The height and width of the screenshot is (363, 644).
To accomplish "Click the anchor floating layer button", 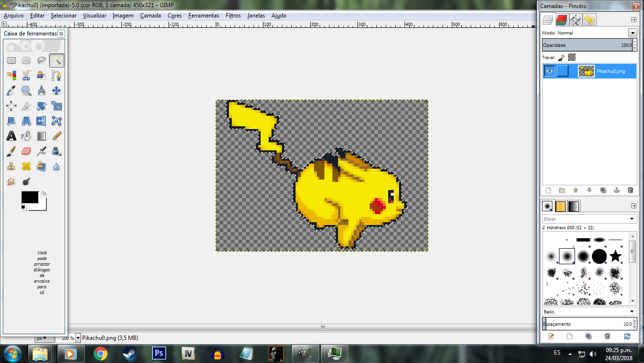I will [x=617, y=190].
